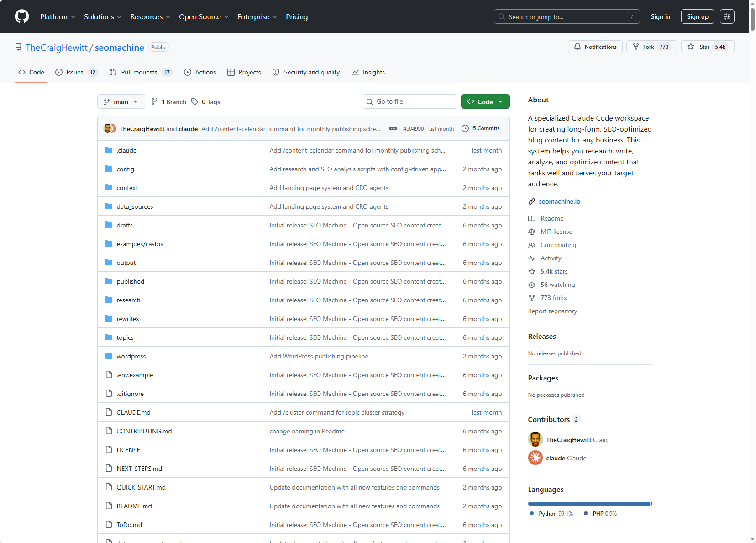
Task: Click the author avatars in commit bar
Action: (x=110, y=129)
